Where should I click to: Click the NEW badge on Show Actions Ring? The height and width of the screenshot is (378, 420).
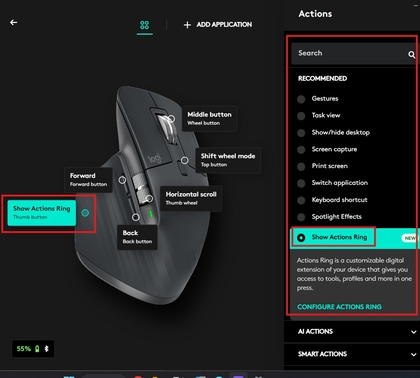tap(410, 238)
